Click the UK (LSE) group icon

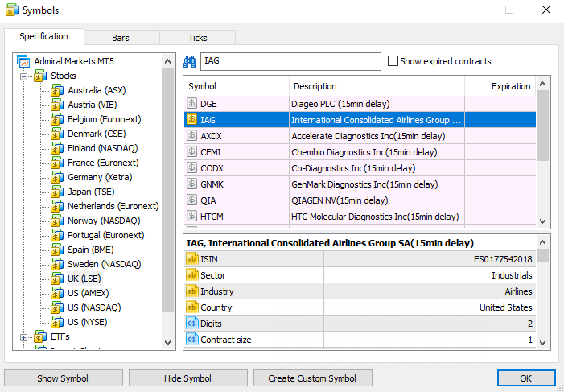[57, 279]
